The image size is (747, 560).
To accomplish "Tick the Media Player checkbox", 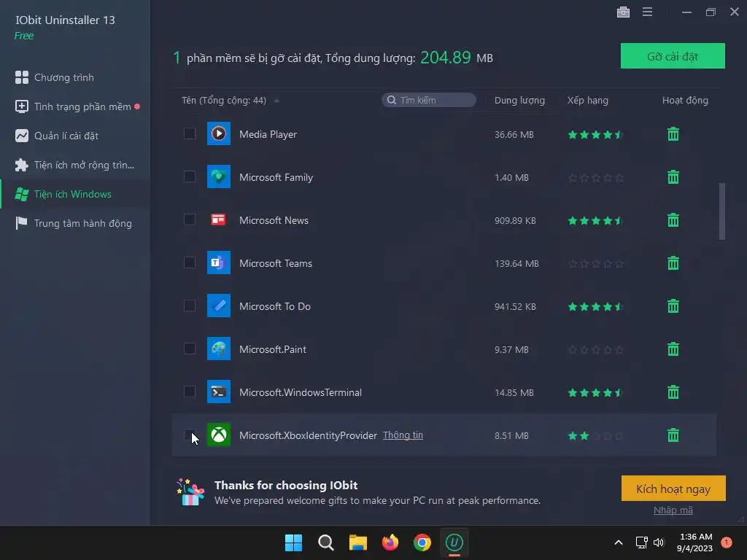I will tap(190, 133).
